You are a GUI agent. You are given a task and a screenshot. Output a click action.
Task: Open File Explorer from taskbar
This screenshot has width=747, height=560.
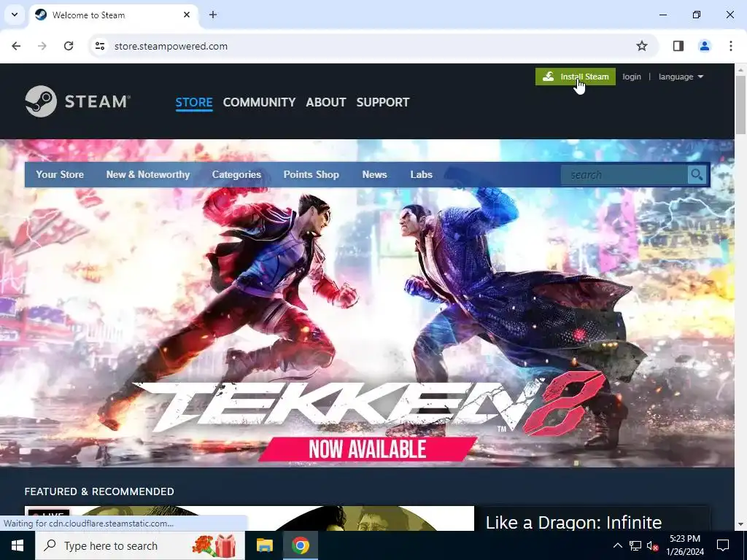(264, 545)
